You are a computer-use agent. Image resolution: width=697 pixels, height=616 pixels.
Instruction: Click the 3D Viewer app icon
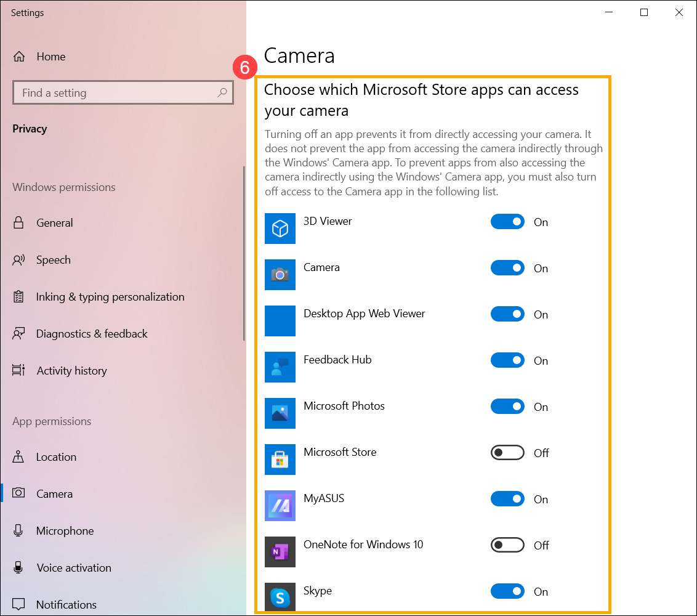[x=280, y=229]
